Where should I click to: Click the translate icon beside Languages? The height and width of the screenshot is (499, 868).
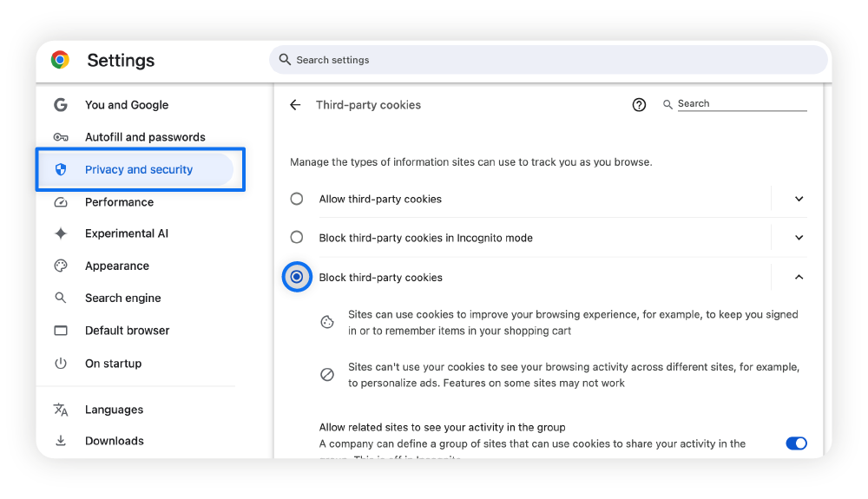pyautogui.click(x=61, y=410)
